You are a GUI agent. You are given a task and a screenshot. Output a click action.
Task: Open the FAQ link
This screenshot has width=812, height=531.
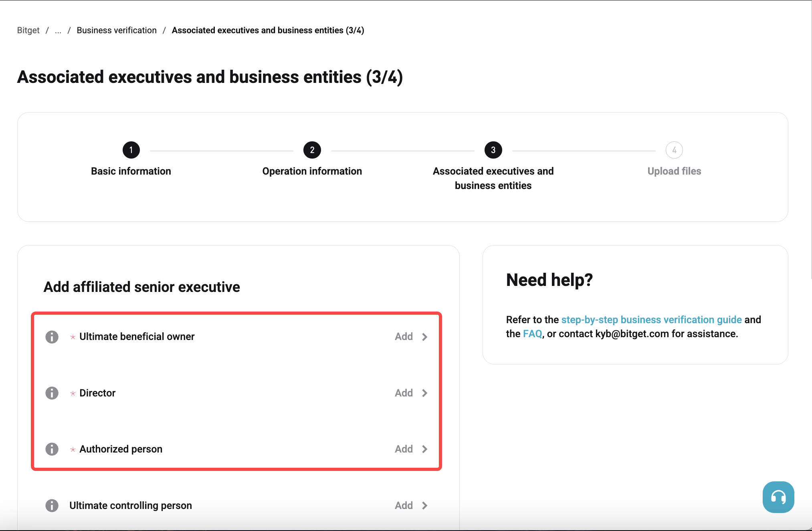tap(532, 334)
